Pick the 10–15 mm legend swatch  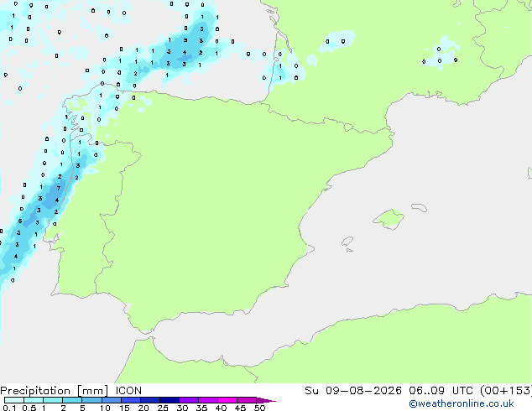point(112,400)
